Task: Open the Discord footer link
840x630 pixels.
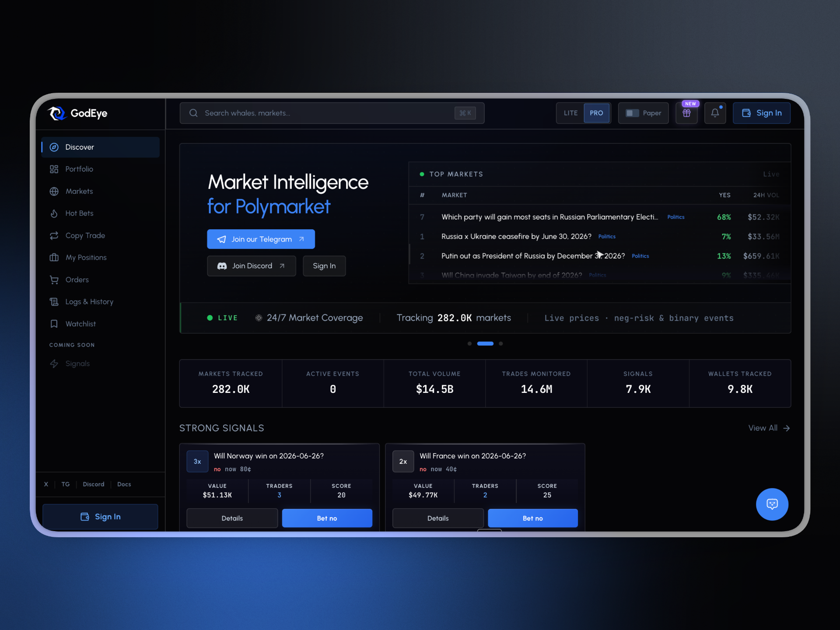Action: [x=94, y=484]
